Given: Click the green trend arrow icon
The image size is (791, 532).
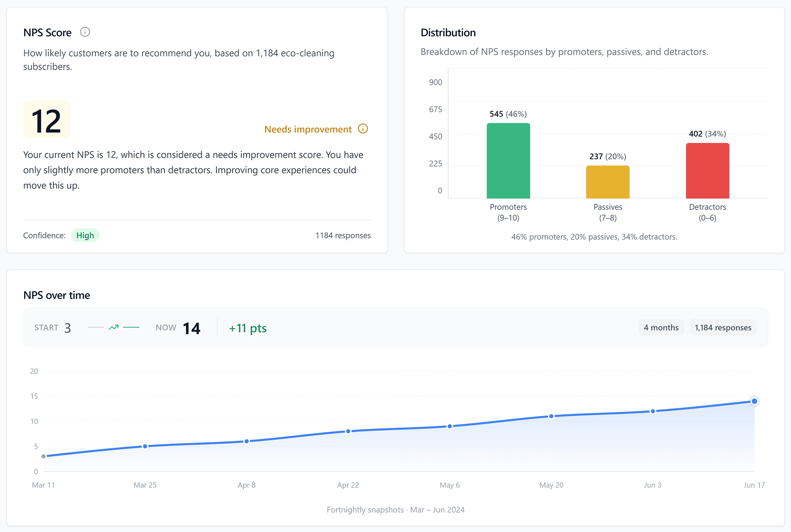Looking at the screenshot, I should click(x=114, y=327).
